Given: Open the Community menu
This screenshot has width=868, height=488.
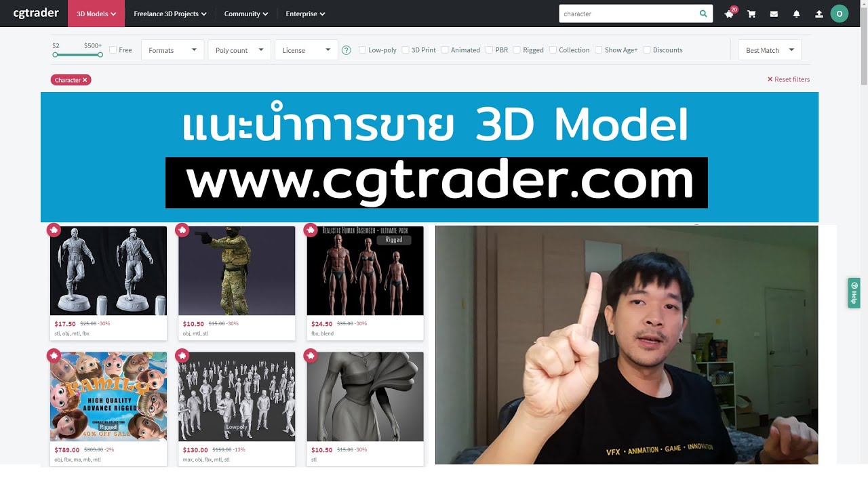Looking at the screenshot, I should pos(246,14).
